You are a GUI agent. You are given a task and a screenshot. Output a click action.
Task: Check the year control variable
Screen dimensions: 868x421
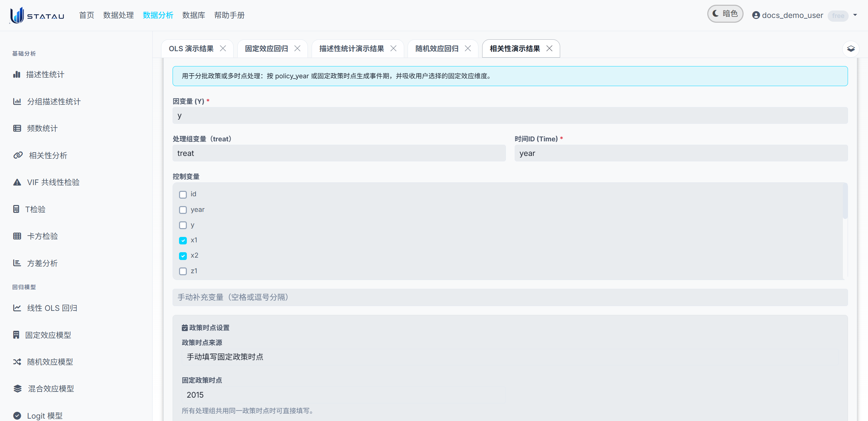[x=183, y=210]
